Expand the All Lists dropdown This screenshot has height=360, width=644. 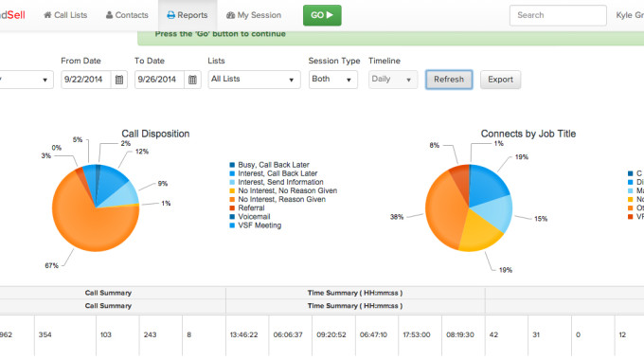[254, 80]
